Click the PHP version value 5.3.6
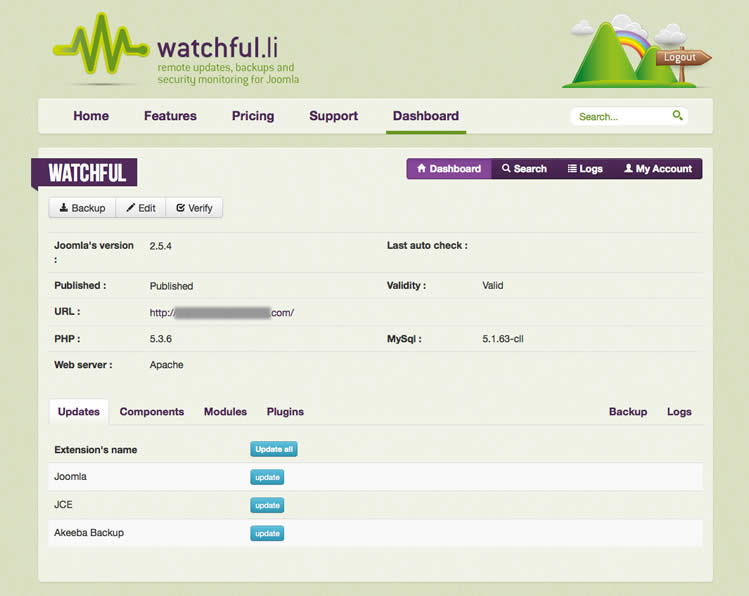Screen dimensions: 749x596 160,339
